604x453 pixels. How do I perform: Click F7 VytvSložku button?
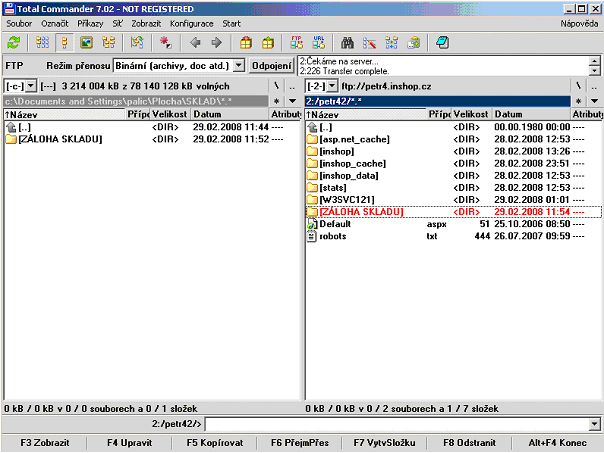[x=384, y=443]
